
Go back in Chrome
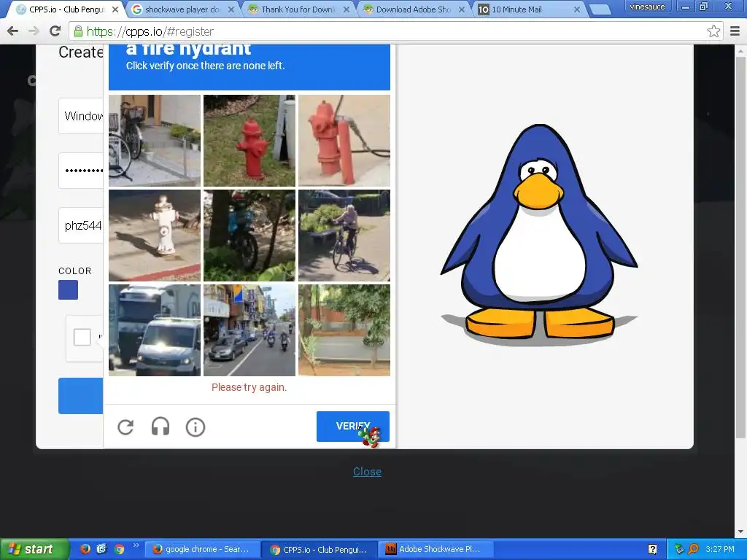tap(13, 31)
